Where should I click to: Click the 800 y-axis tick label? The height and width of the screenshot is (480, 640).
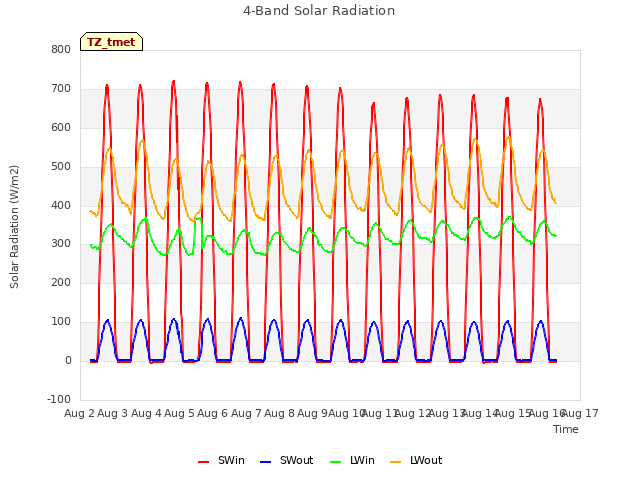pos(61,50)
